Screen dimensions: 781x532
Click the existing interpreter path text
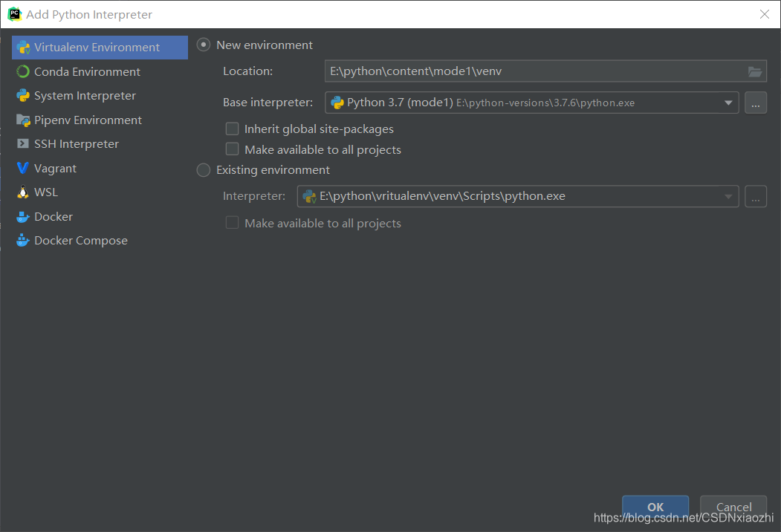(442, 196)
